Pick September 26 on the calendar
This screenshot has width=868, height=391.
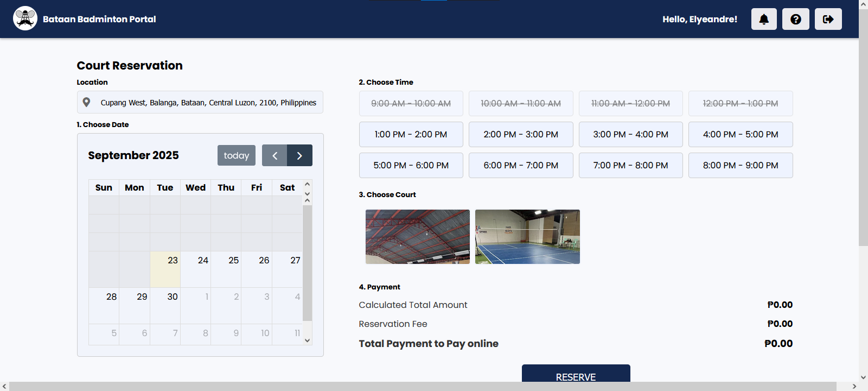pos(257,269)
